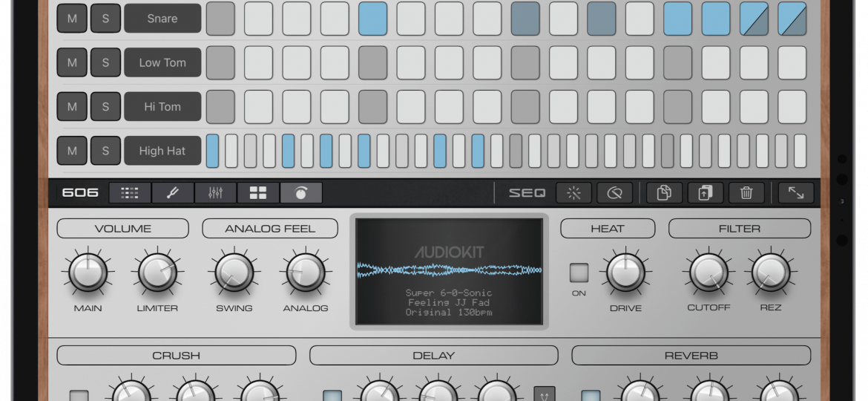Click the LIMITER knob
Screen dimensions: 868x401
(158, 273)
